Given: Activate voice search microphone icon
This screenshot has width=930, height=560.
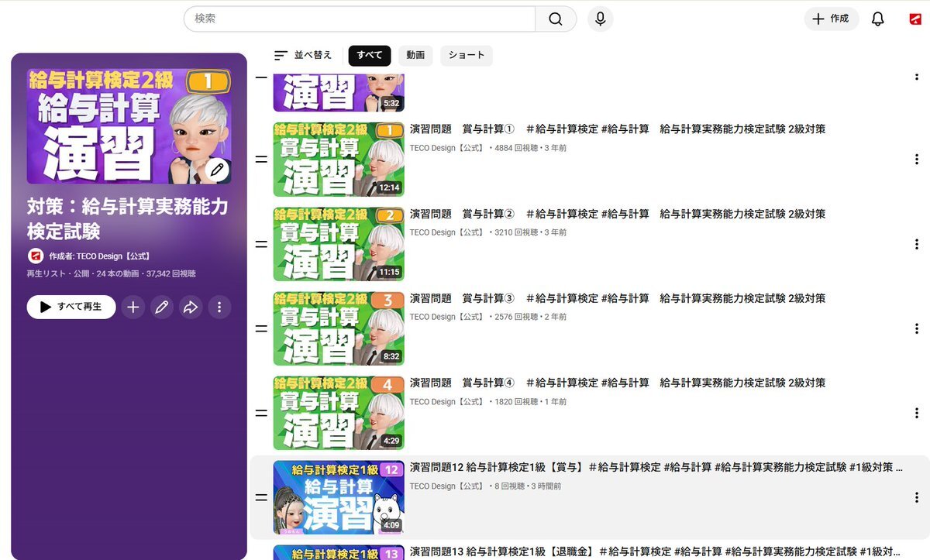Looking at the screenshot, I should pos(600,19).
